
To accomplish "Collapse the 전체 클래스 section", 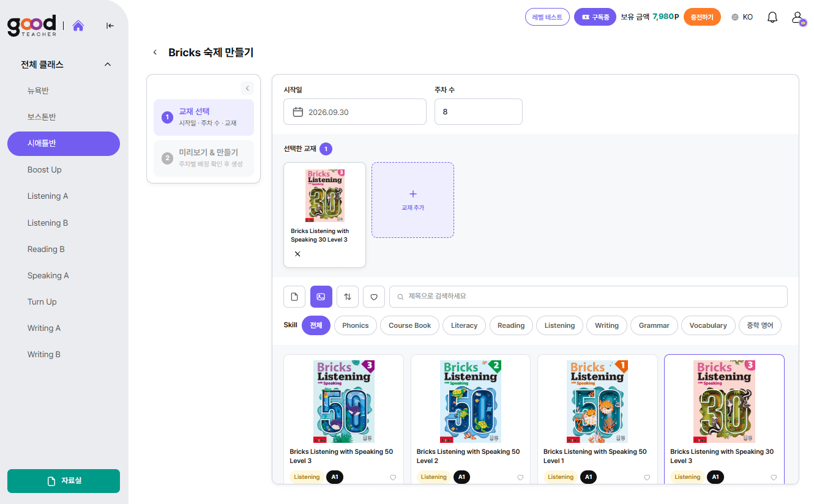I will coord(108,64).
